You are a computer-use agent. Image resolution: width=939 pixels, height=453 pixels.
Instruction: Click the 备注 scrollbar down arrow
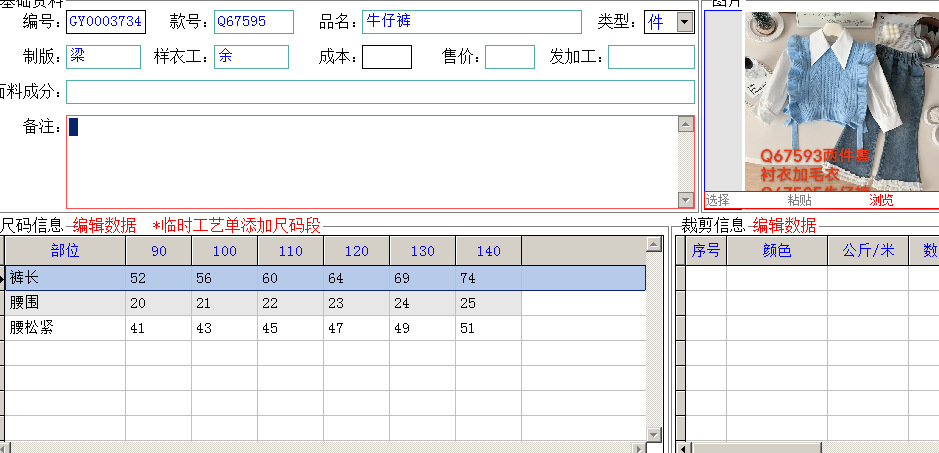coord(686,200)
